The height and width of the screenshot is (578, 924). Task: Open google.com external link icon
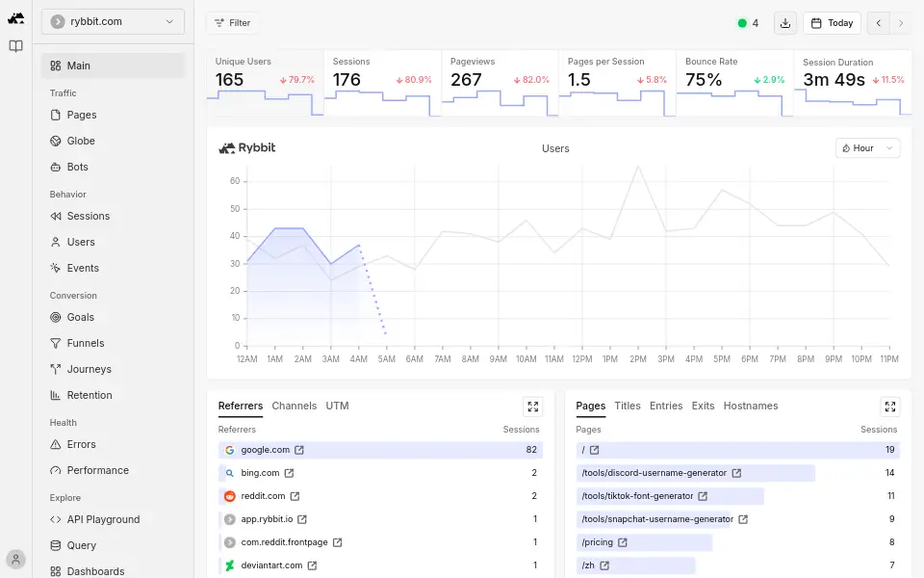click(299, 450)
